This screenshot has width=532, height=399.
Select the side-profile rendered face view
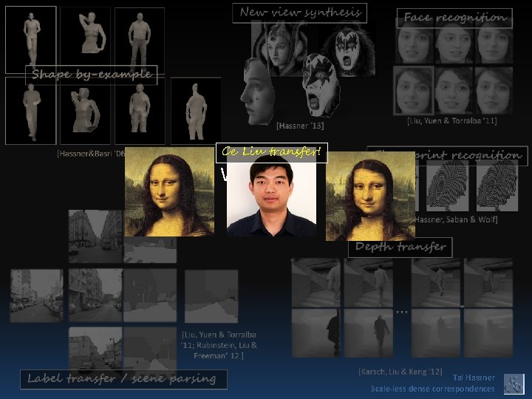[x=258, y=92]
